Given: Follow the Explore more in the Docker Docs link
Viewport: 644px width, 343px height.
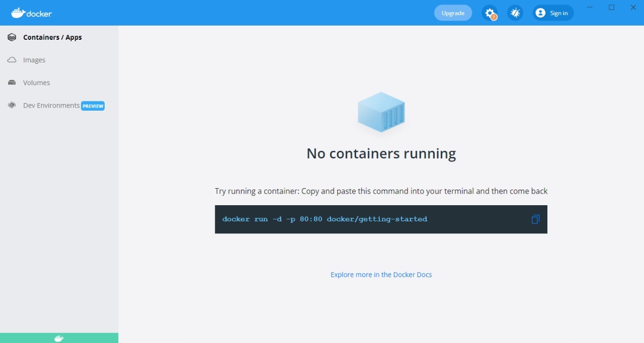Looking at the screenshot, I should pyautogui.click(x=381, y=275).
